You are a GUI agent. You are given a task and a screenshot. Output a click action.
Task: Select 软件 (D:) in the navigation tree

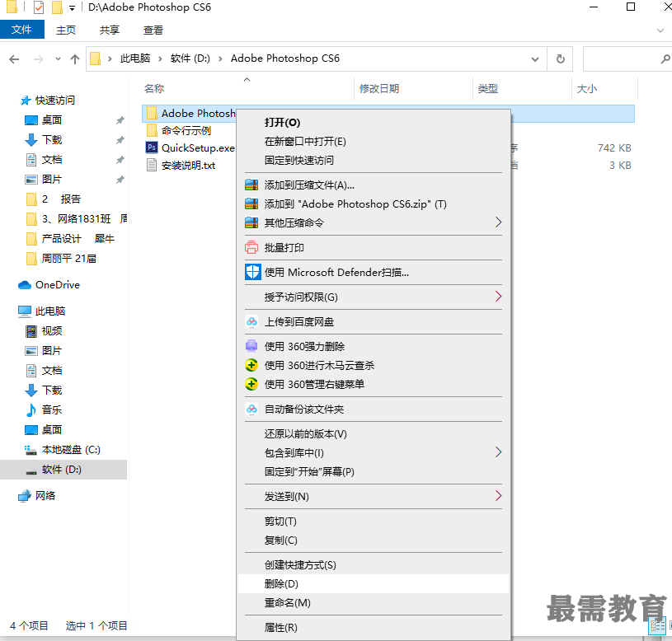63,470
